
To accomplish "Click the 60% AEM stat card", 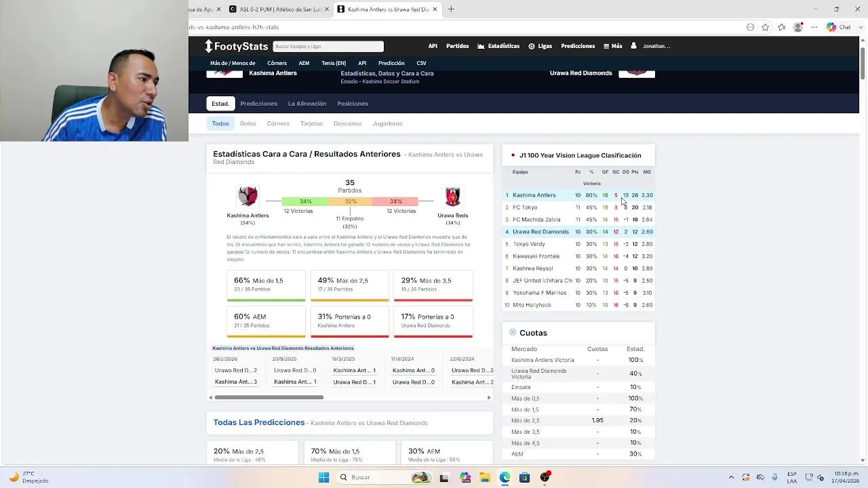I will pos(266,321).
